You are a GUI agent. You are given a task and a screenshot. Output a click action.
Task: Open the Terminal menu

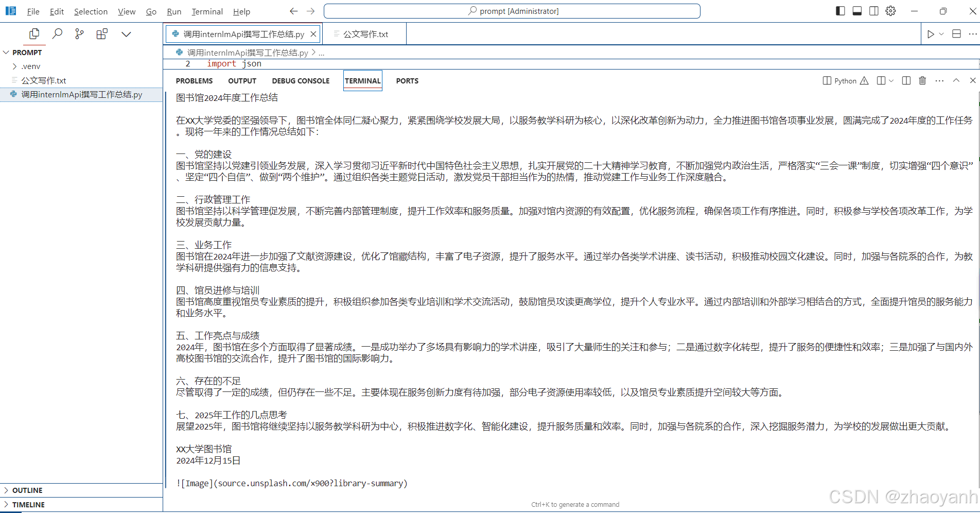207,11
